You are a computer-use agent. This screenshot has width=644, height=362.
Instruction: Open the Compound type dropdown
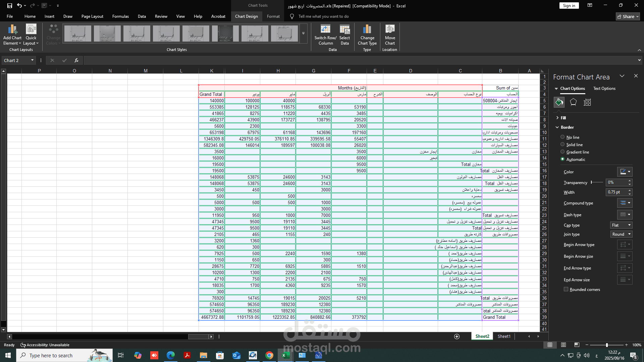click(625, 203)
